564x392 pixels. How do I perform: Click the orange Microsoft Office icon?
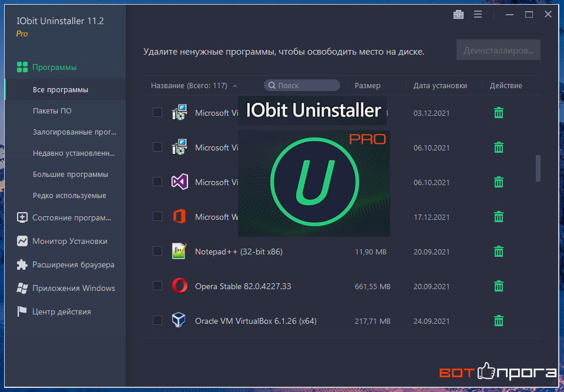pyautogui.click(x=179, y=217)
